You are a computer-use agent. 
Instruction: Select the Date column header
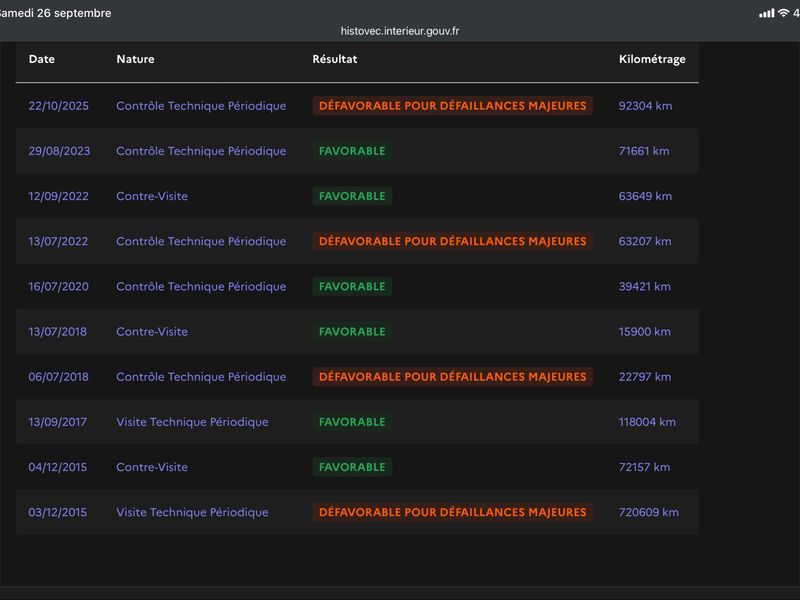click(x=42, y=59)
